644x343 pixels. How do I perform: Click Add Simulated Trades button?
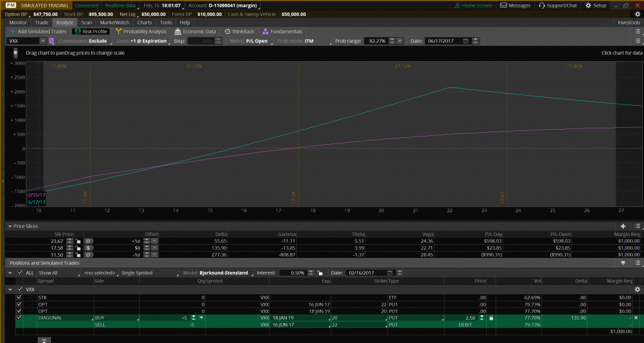(x=36, y=31)
